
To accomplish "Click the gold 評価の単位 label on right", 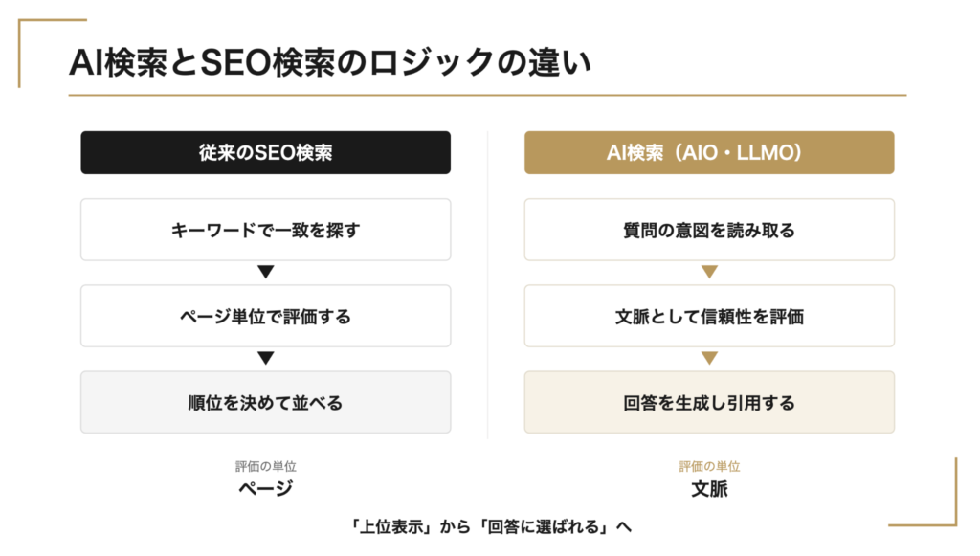I will coord(709,467).
